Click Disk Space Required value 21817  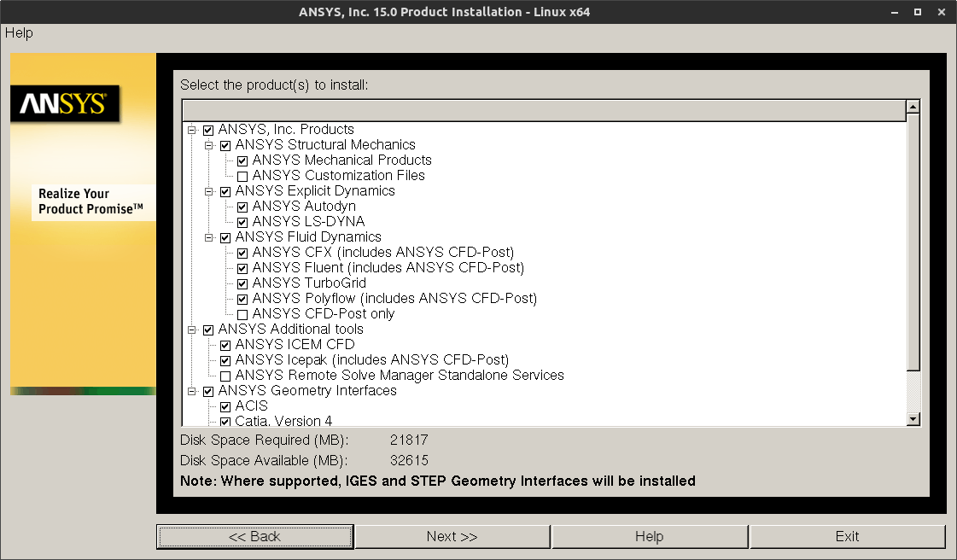point(409,440)
